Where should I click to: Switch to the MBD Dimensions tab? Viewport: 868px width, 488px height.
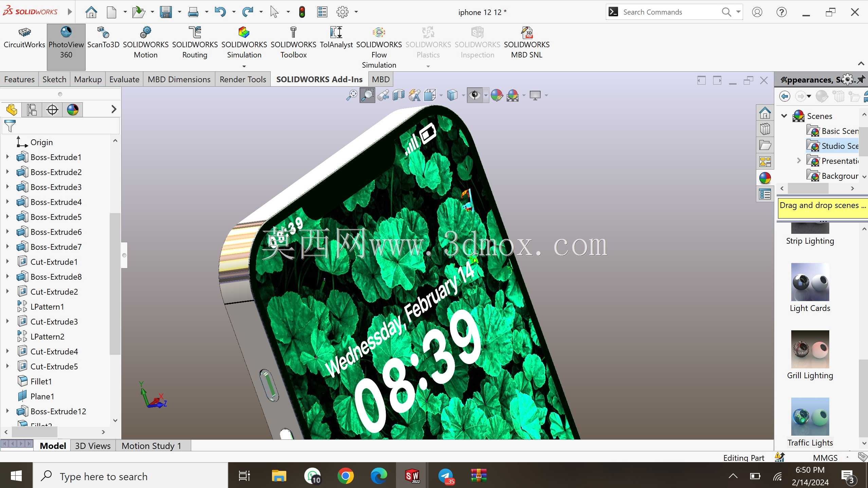point(179,80)
